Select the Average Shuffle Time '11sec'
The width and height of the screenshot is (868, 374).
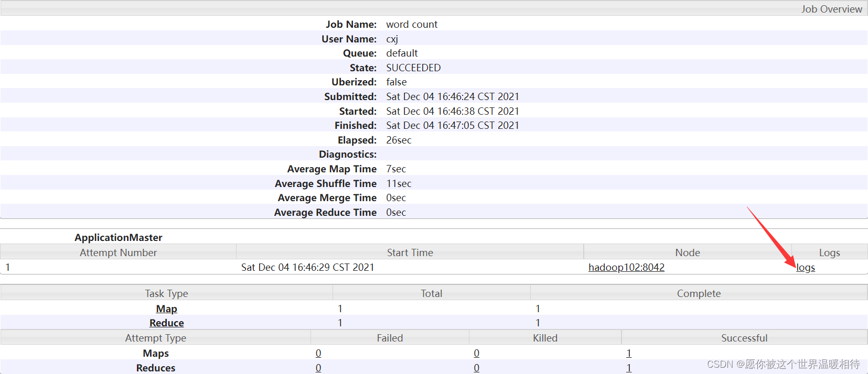point(399,184)
